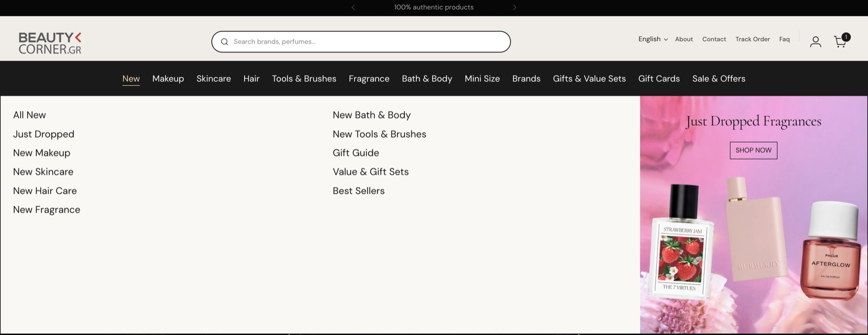Select Just Dropped in the submenu

[43, 134]
